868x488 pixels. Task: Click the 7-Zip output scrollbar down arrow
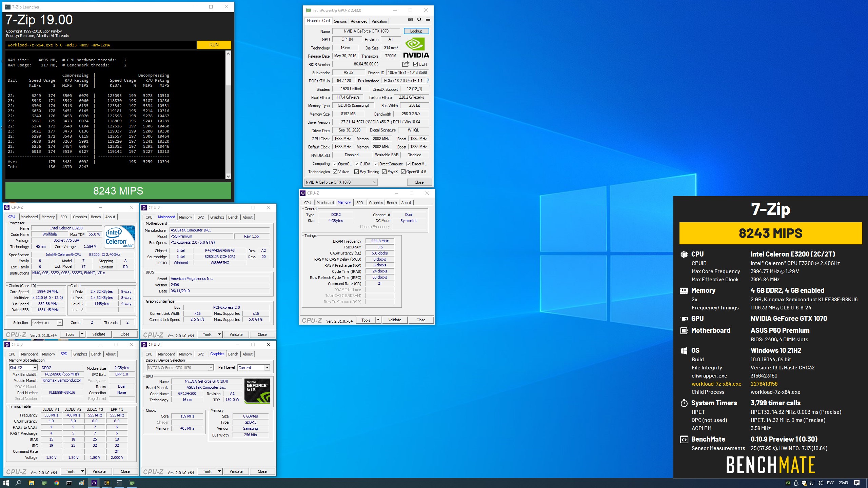click(x=228, y=176)
